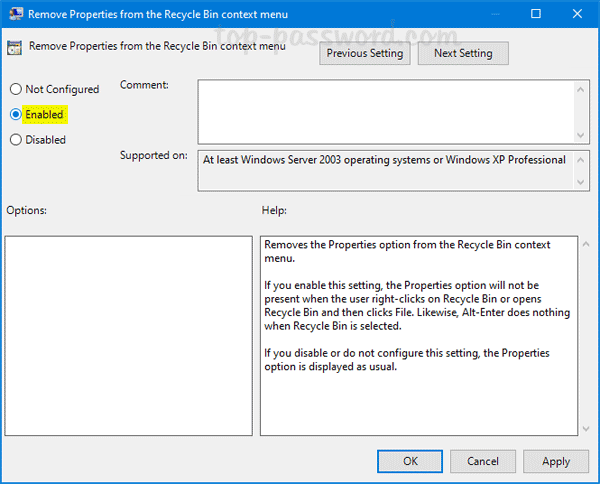Select the Disabled radio button
The height and width of the screenshot is (484, 600).
pyautogui.click(x=16, y=140)
